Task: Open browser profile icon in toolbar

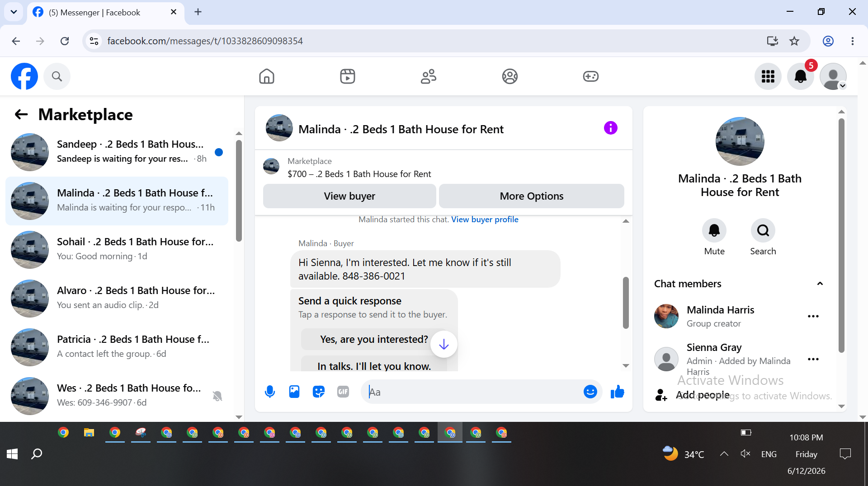Action: pos(828,41)
